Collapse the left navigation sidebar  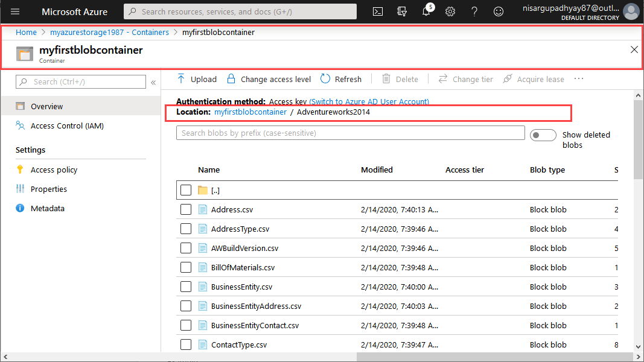click(153, 82)
